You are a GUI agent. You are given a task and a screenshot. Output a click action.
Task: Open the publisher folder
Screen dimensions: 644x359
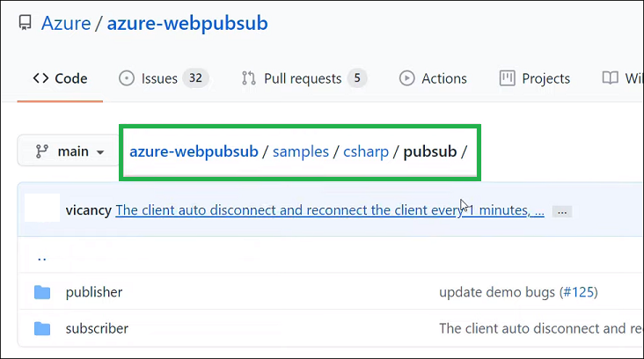[x=94, y=292]
